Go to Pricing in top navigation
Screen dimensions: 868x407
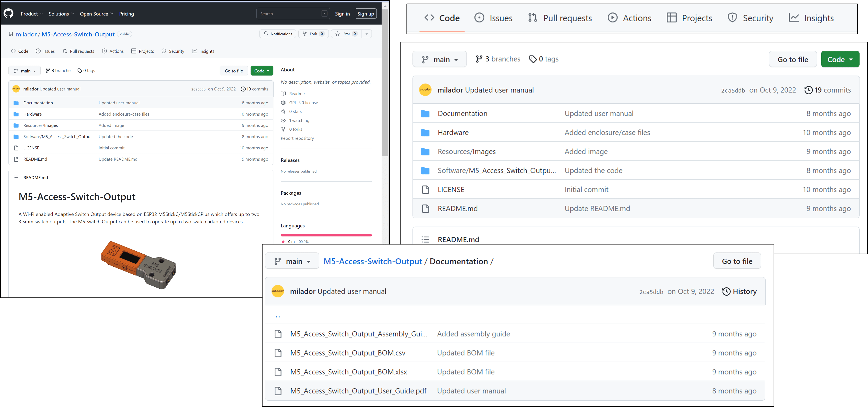coord(126,14)
